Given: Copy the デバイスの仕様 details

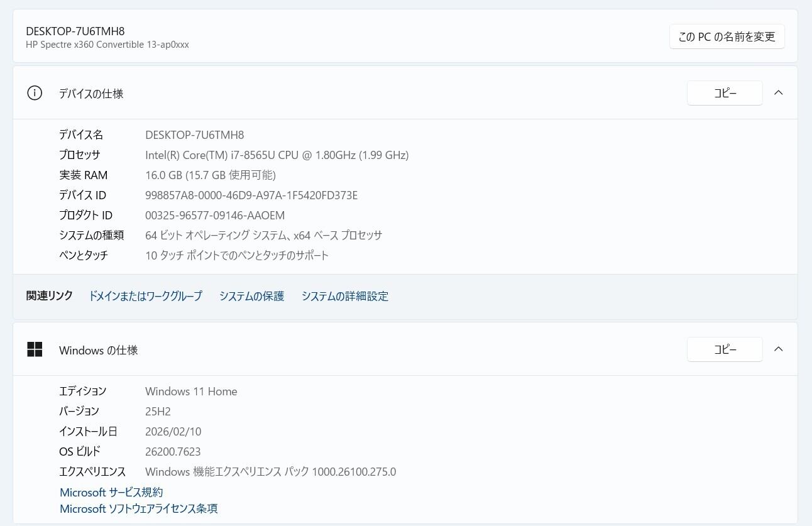Looking at the screenshot, I should 725,93.
